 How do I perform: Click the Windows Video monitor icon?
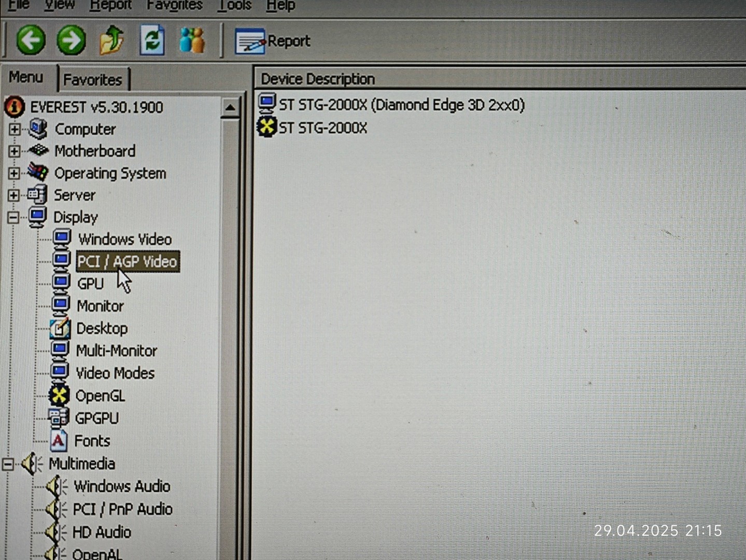(62, 239)
